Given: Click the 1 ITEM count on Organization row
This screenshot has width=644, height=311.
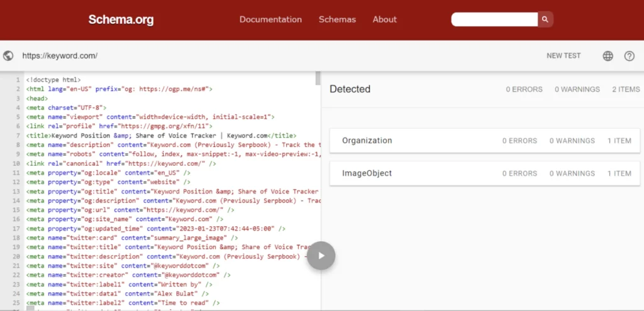Looking at the screenshot, I should click(619, 141).
